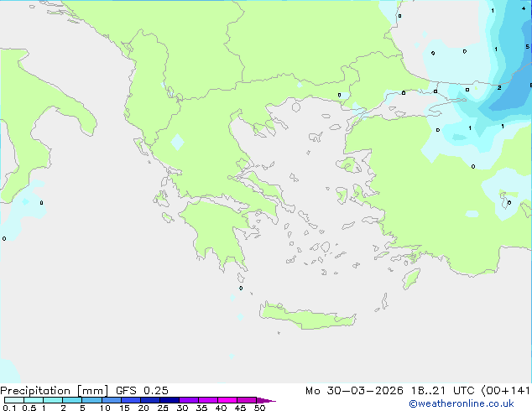Select the 40–45 mm magenta legend swatch
The width and height of the screenshot is (532, 411).
pos(227,400)
